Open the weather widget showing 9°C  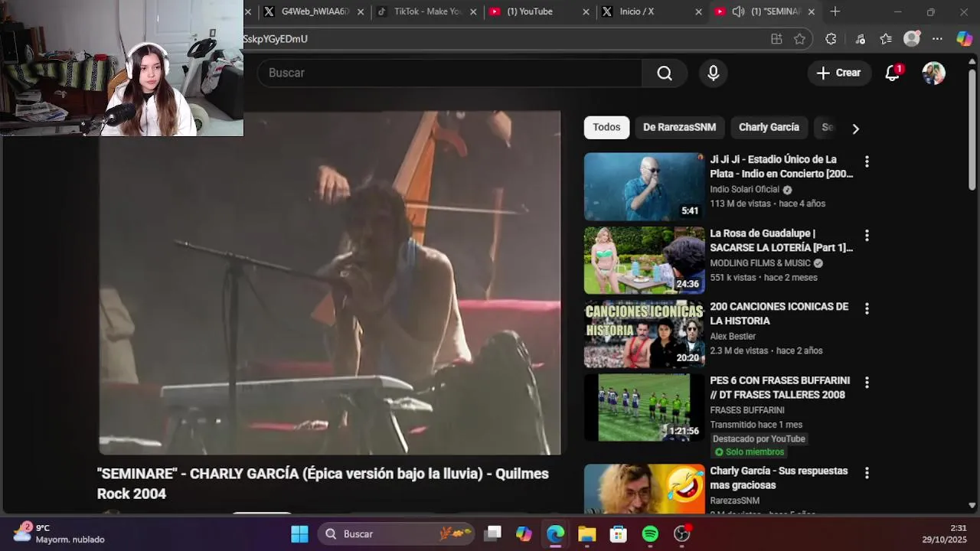click(60, 533)
